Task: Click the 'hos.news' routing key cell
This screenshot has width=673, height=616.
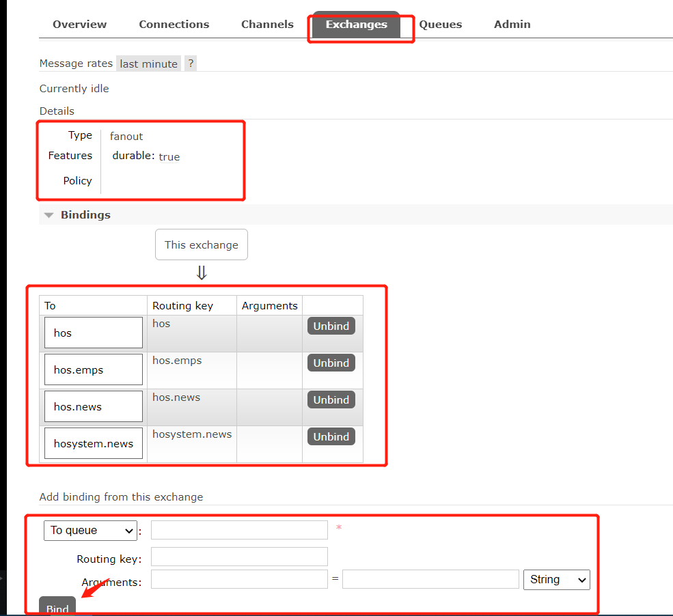Action: (x=192, y=408)
